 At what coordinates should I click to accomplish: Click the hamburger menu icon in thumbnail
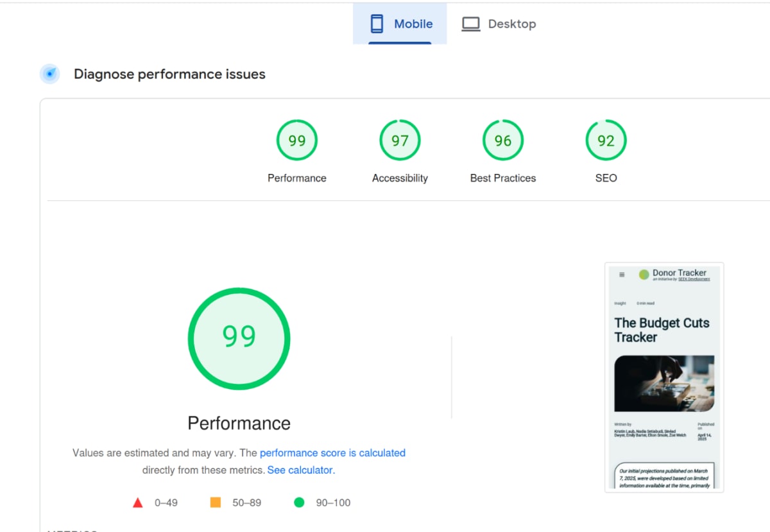[622, 275]
